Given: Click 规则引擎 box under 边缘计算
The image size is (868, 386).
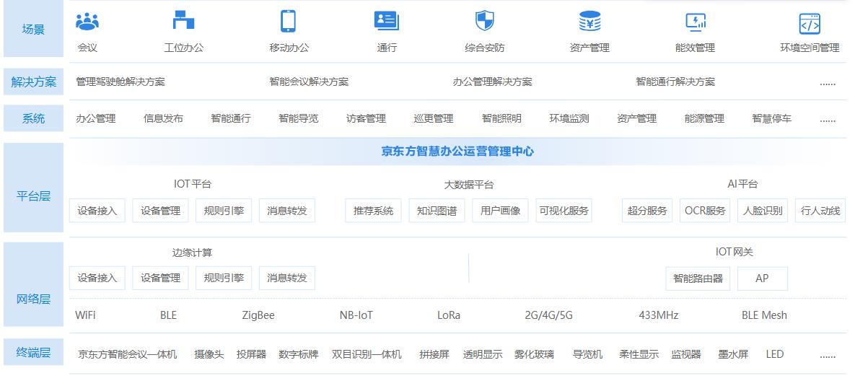Looking at the screenshot, I should tap(224, 278).
